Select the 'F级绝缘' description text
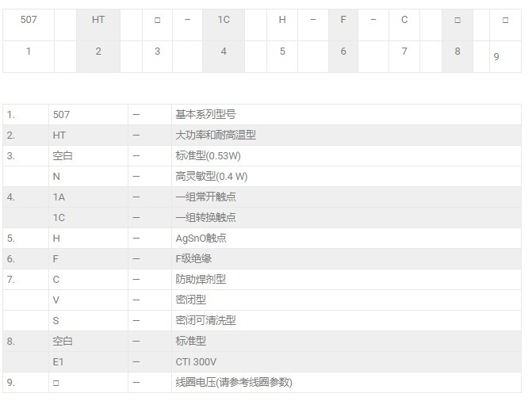532x401 pixels. pos(193,259)
